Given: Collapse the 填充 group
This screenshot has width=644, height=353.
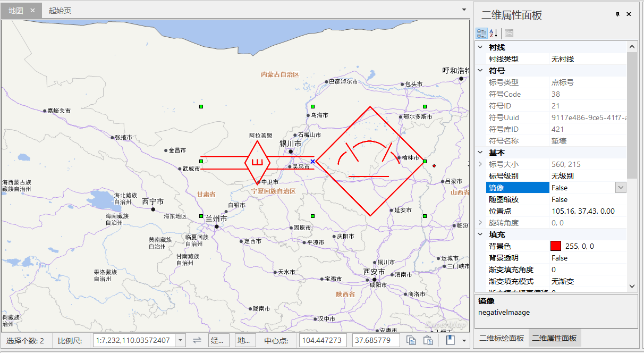Looking at the screenshot, I should tap(480, 234).
